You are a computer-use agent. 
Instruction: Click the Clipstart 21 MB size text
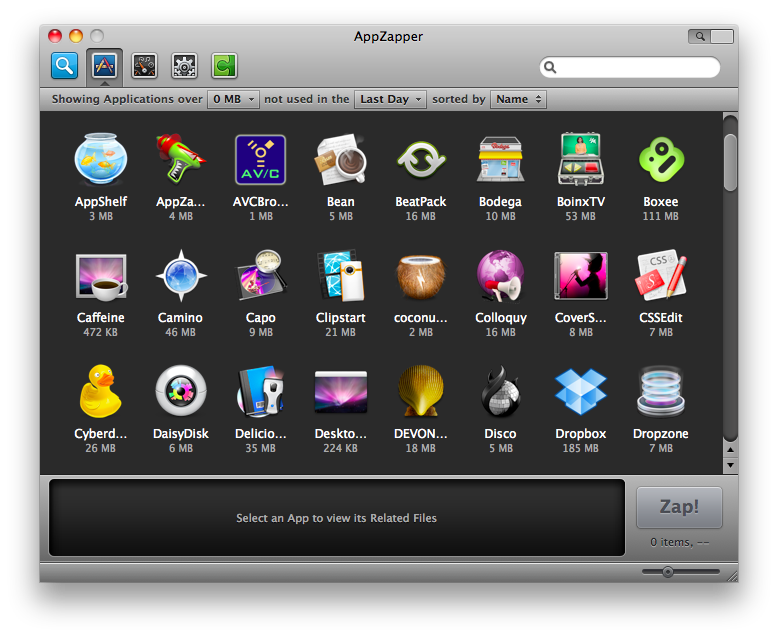point(340,332)
